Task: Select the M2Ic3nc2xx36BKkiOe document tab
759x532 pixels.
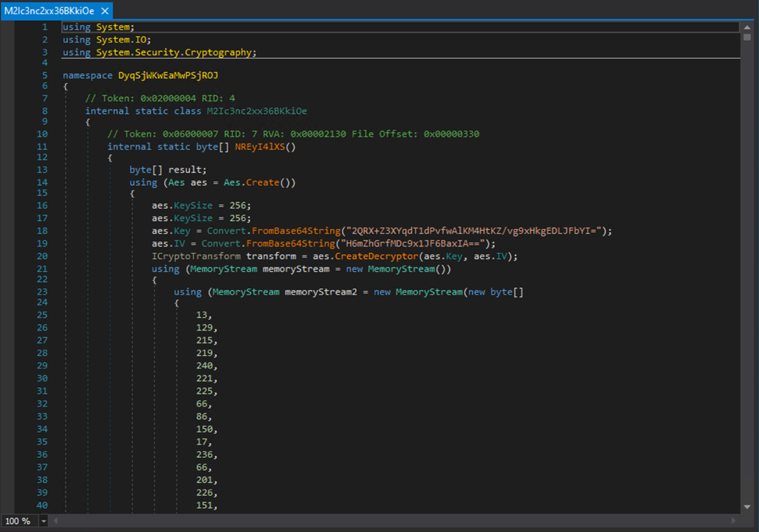Action: click(57, 11)
